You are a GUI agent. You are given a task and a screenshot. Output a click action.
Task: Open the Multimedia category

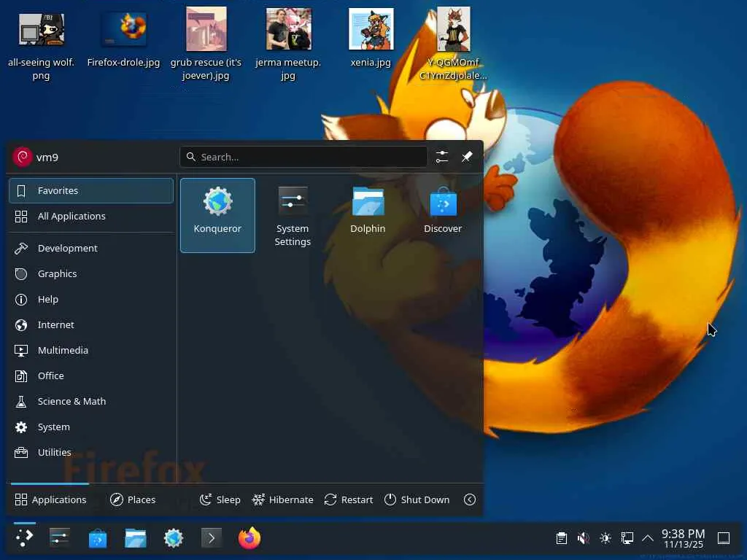pos(91,351)
